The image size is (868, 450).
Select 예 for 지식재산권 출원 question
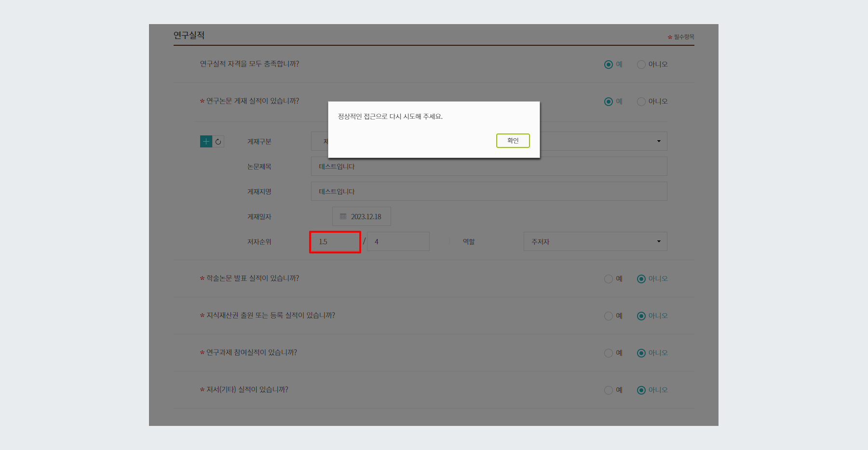click(609, 316)
